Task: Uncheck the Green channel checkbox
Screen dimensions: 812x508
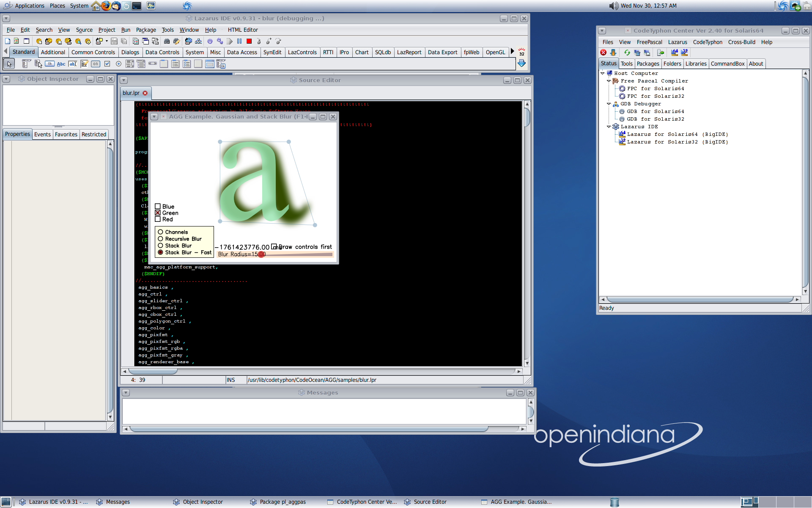Action: tap(158, 213)
